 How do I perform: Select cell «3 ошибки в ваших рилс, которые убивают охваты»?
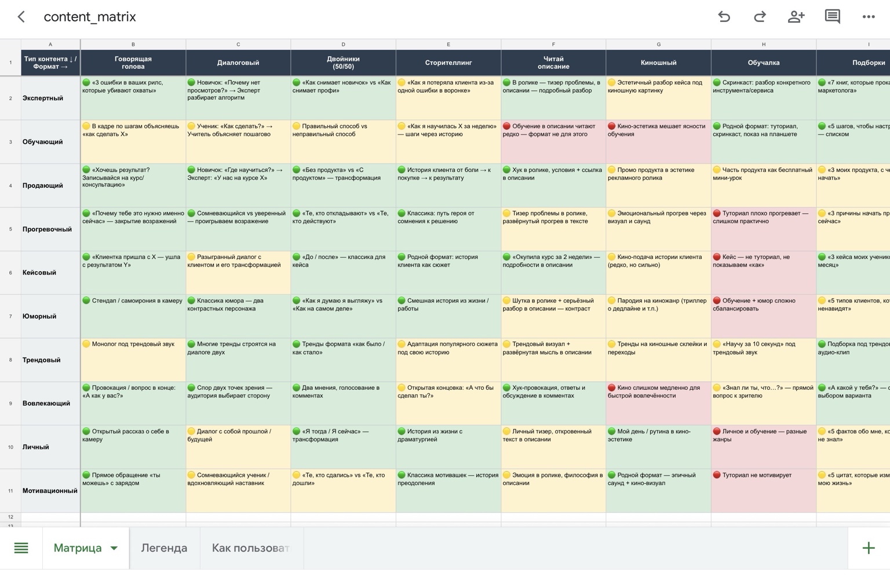tap(133, 98)
